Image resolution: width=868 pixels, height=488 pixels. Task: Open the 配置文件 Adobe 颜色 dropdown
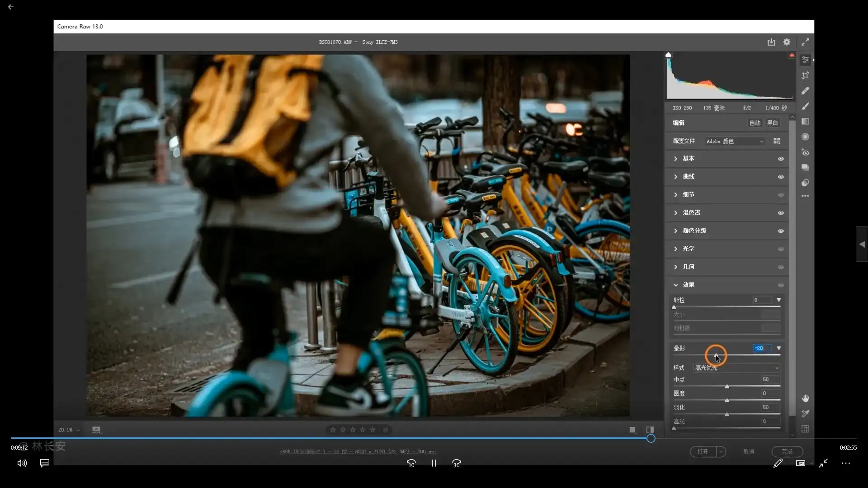pos(735,141)
